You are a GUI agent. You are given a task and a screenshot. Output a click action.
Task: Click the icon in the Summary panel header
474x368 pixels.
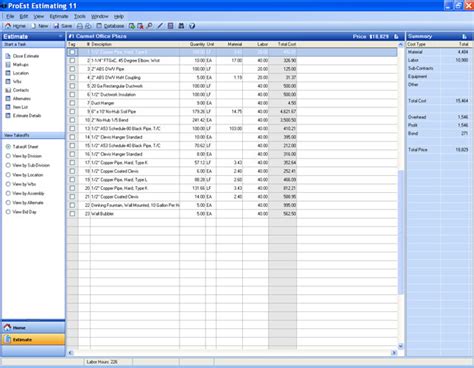click(464, 36)
